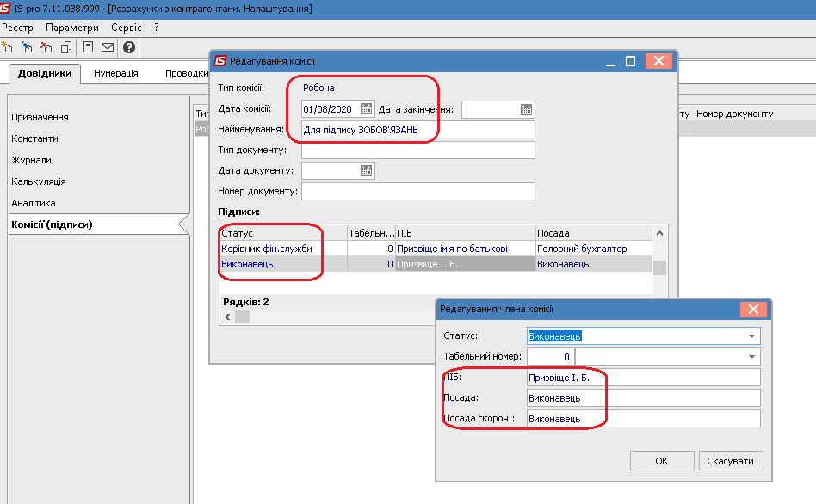816x504 pixels.
Task: Click the Номер документу input field
Action: tap(417, 191)
